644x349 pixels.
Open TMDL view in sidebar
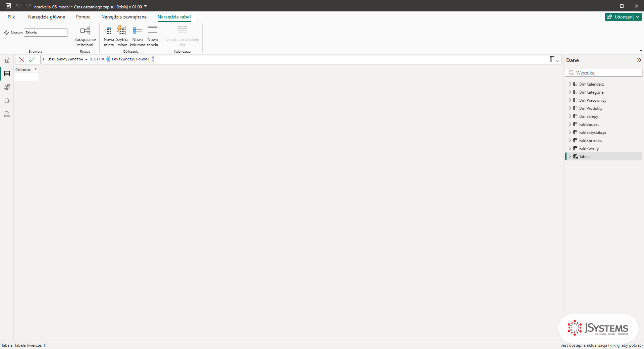tap(7, 114)
